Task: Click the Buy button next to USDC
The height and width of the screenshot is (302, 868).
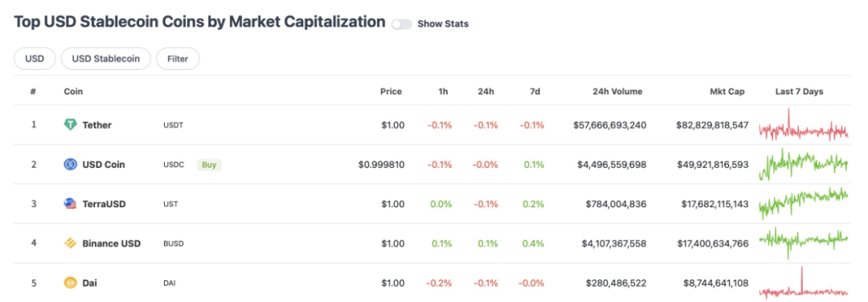Action: click(209, 165)
